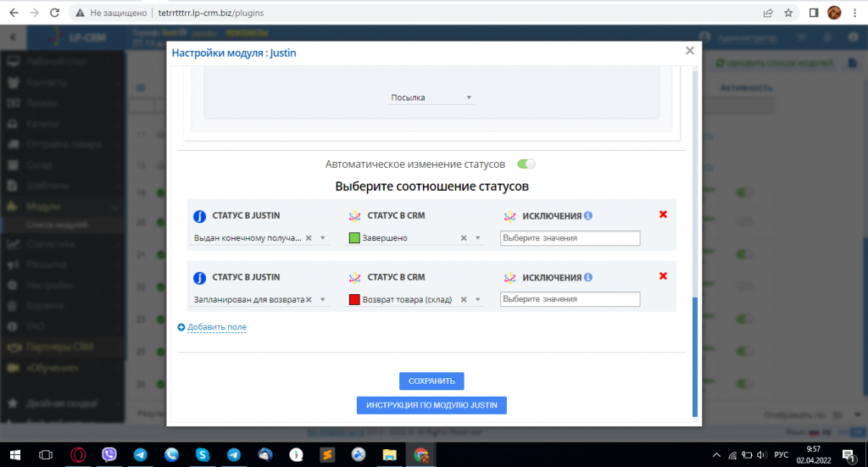
Task: Open ИНСТРУКЦИЯ ПО МОДУЛЮ JUSTIN
Action: point(431,405)
